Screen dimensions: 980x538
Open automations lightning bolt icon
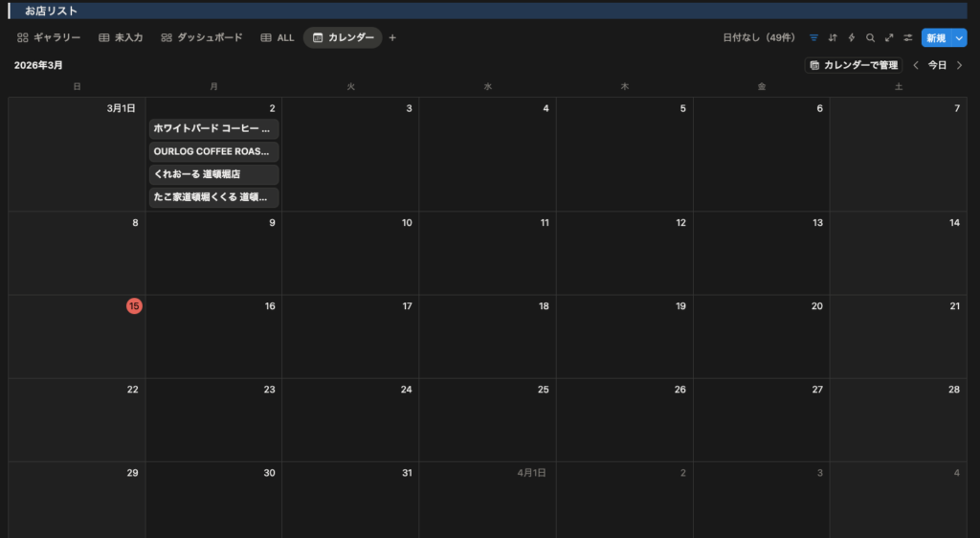pyautogui.click(x=852, y=38)
